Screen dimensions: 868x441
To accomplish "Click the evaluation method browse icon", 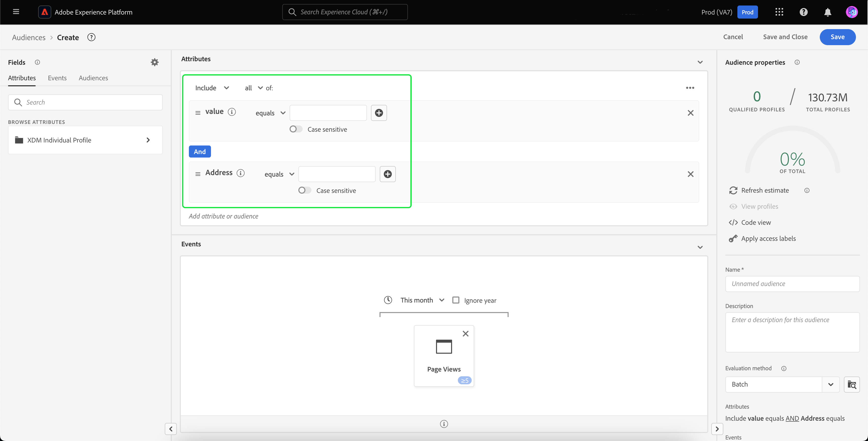I will 851,385.
